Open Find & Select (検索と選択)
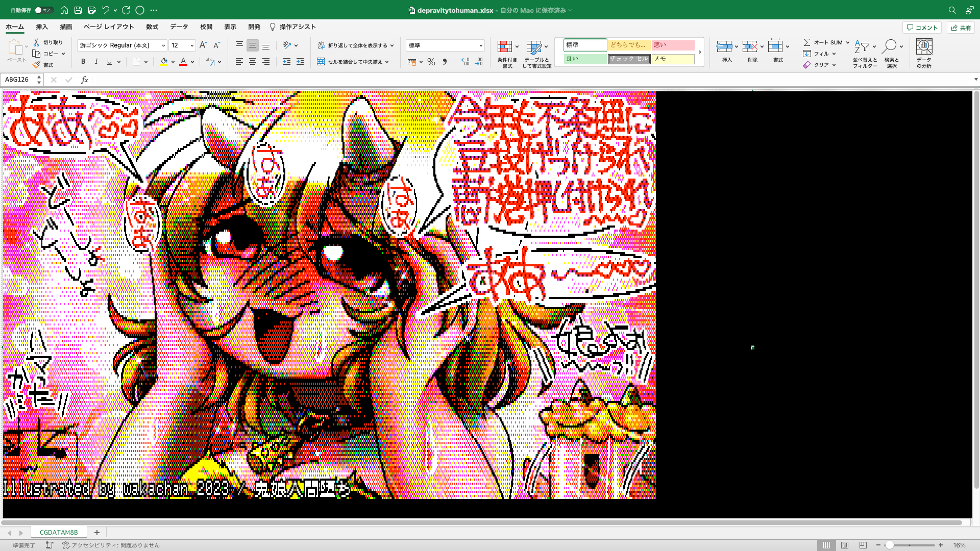980x551 pixels. click(x=892, y=54)
